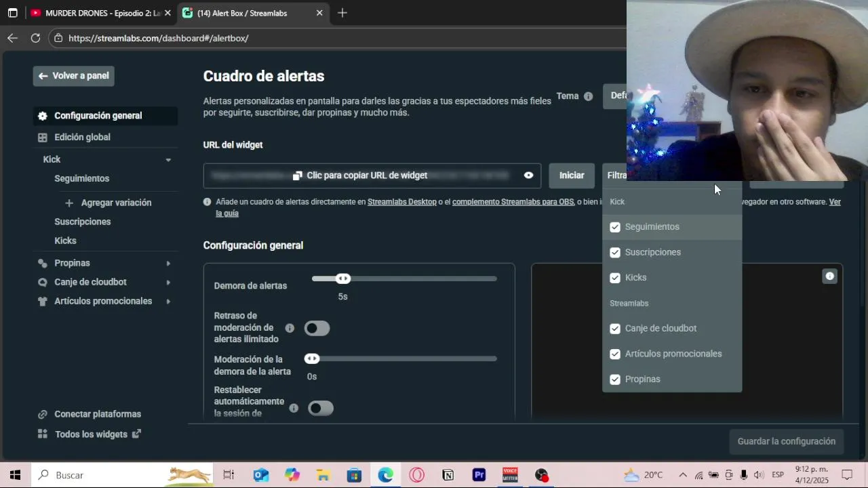Open Copilot from the taskbar
Screen dimensions: 868x488
292,475
